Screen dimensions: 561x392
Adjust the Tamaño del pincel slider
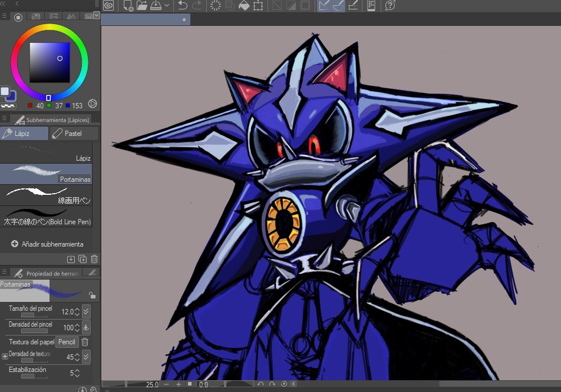(x=34, y=315)
